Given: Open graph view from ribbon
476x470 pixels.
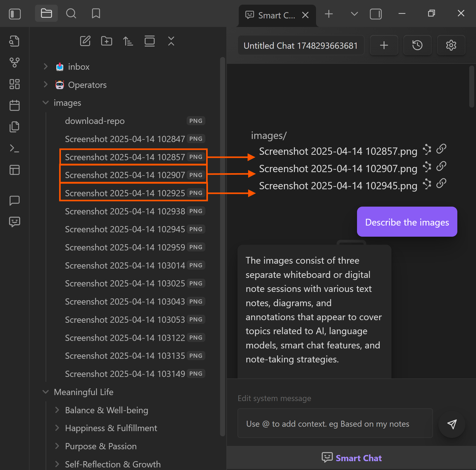Looking at the screenshot, I should pyautogui.click(x=15, y=62).
